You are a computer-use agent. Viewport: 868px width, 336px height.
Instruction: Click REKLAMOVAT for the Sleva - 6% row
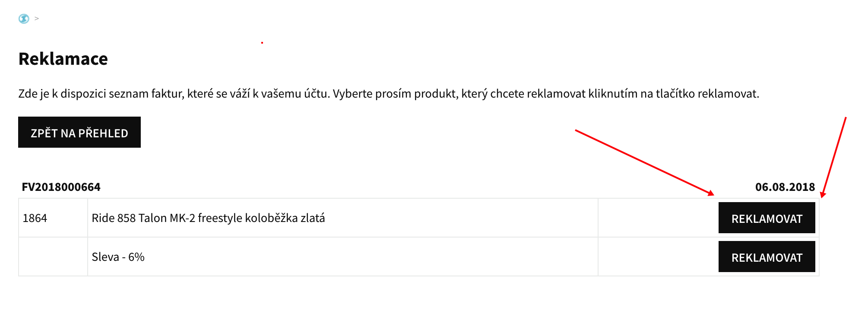click(767, 257)
